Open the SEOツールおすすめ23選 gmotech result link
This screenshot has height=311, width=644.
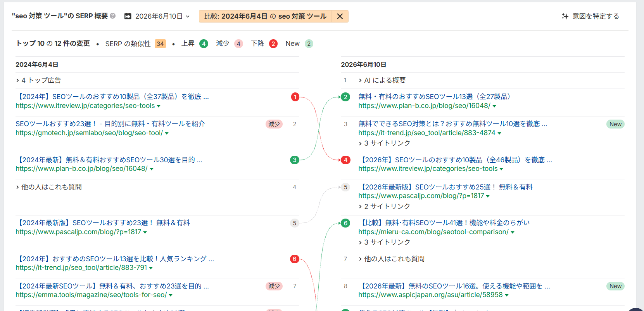[x=110, y=124]
